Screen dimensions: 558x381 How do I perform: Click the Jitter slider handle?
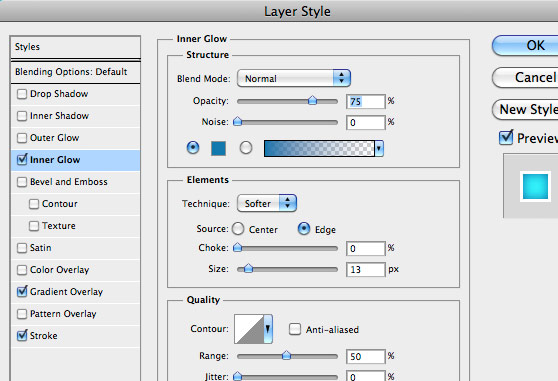point(237,376)
